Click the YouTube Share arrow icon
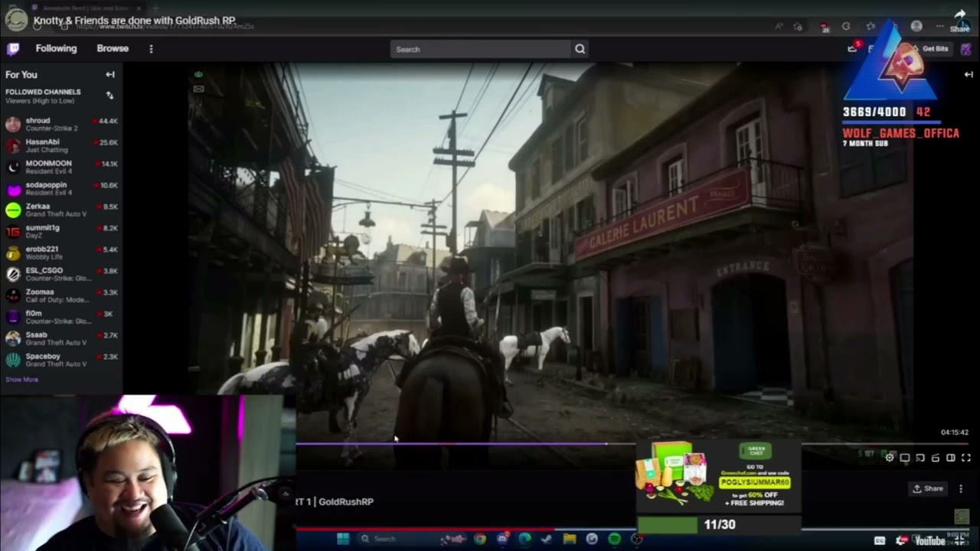Viewport: 980px width, 551px height. (x=960, y=15)
